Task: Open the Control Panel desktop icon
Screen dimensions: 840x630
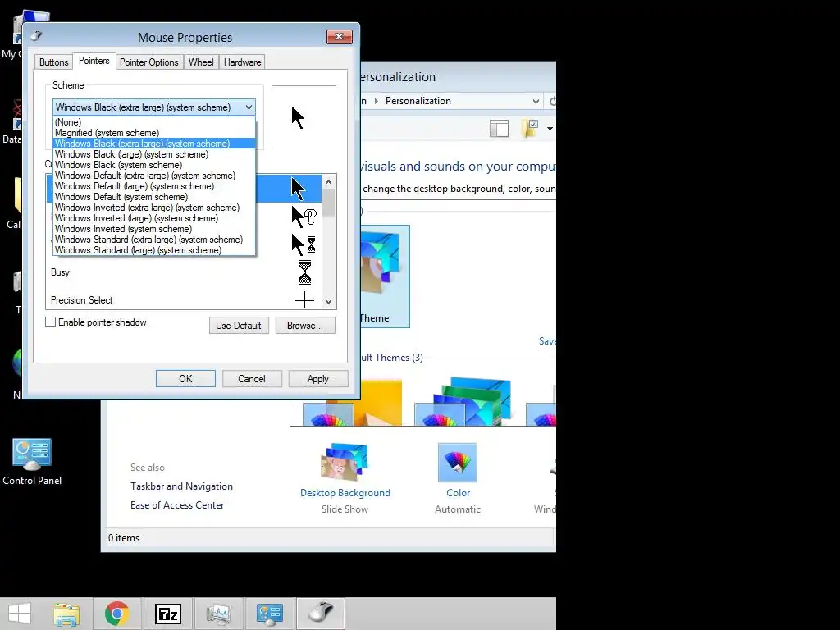Action: [32, 462]
